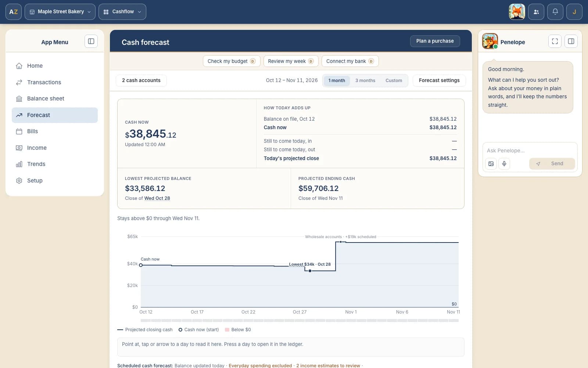Screen dimensions: 588x368
Task: Collapse the Penelope side panel
Action: pos(571,41)
